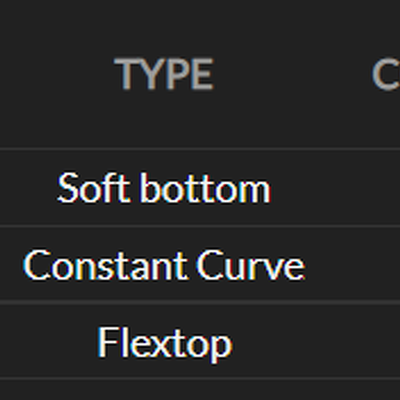Click the divider line below the TYPE header

point(200,149)
